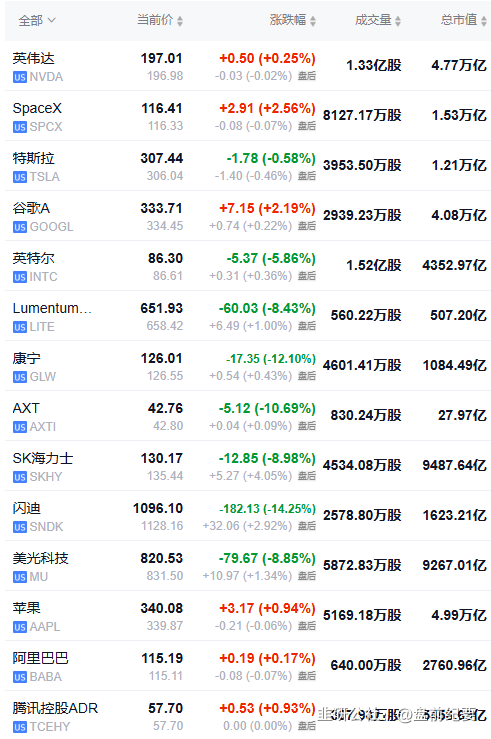Click the US badge beside BABA
The width and height of the screenshot is (491, 739).
tap(20, 677)
